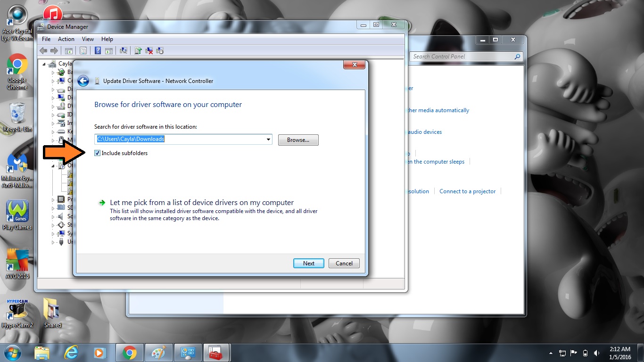Click the Search Control Panel box
644x362 pixels.
466,57
